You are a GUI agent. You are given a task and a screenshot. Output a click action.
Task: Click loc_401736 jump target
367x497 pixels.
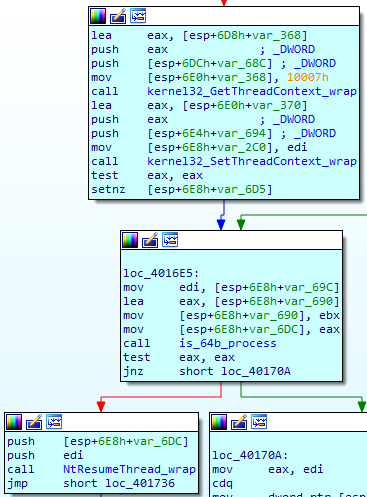coord(140,483)
